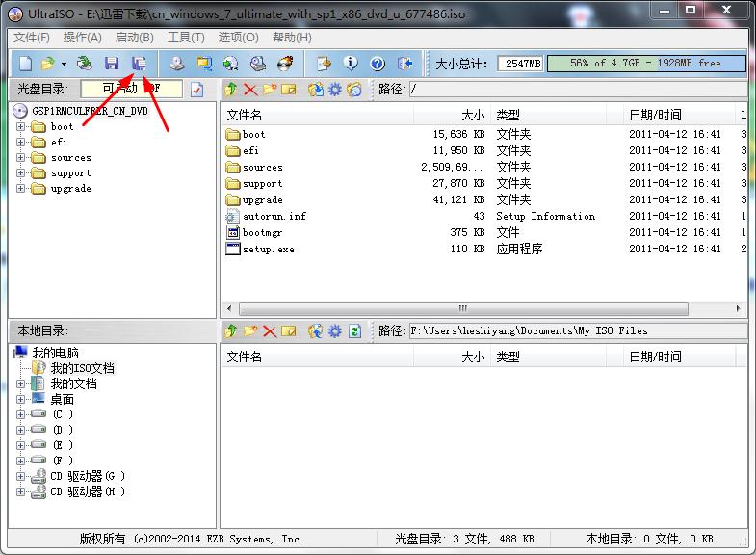Click Rename icon in disc directory toolbar
This screenshot has height=555, width=756.
288,90
